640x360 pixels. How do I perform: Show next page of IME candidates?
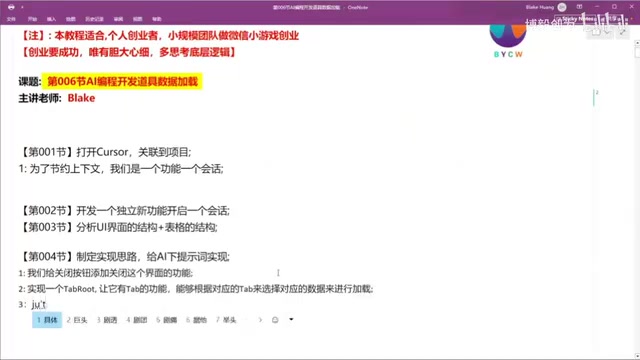coord(260,320)
